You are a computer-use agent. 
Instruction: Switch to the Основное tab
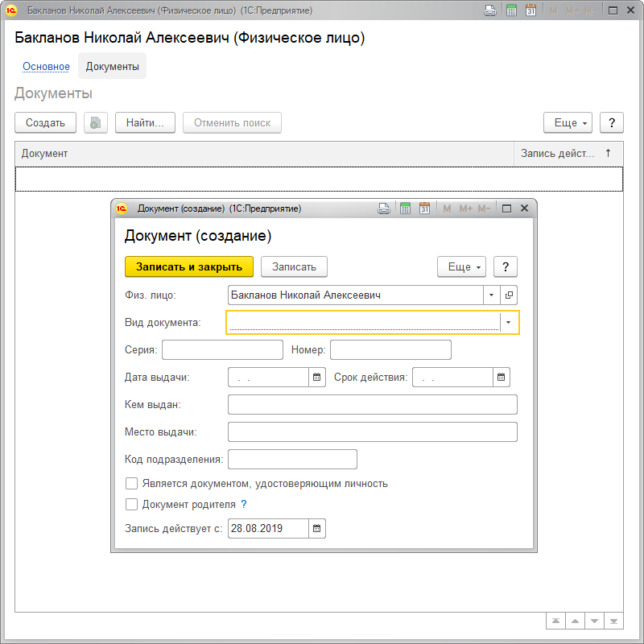(x=46, y=67)
